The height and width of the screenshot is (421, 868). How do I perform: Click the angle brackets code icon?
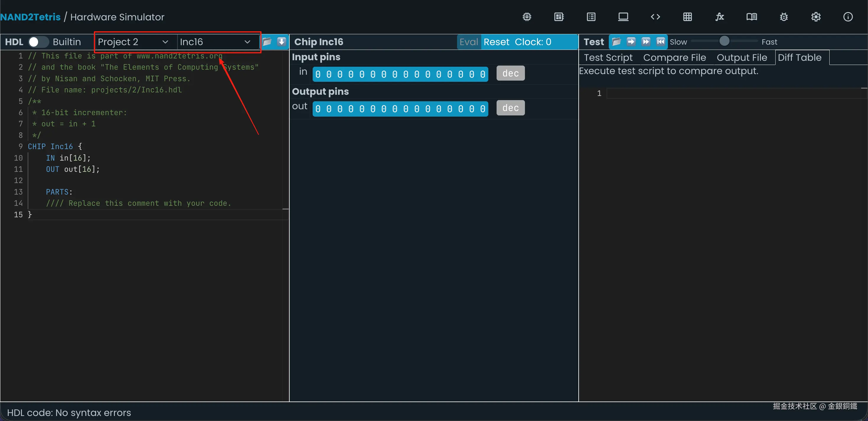tap(655, 17)
